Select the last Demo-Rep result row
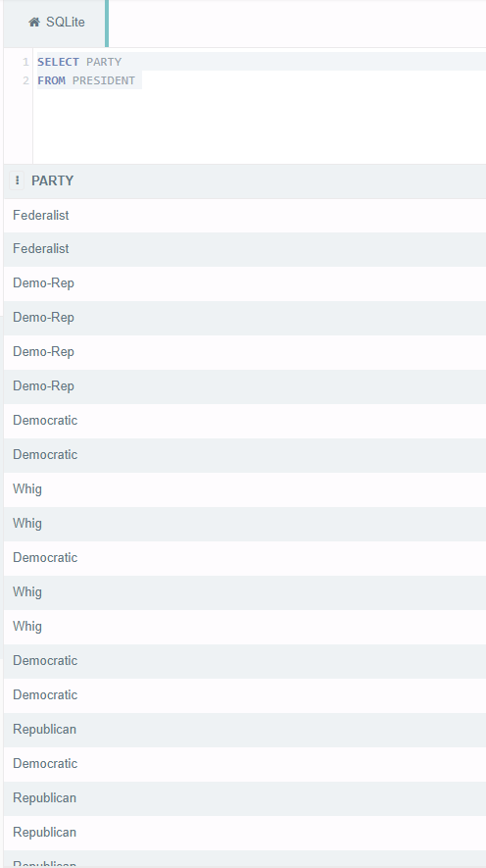486x868 pixels. click(x=245, y=386)
